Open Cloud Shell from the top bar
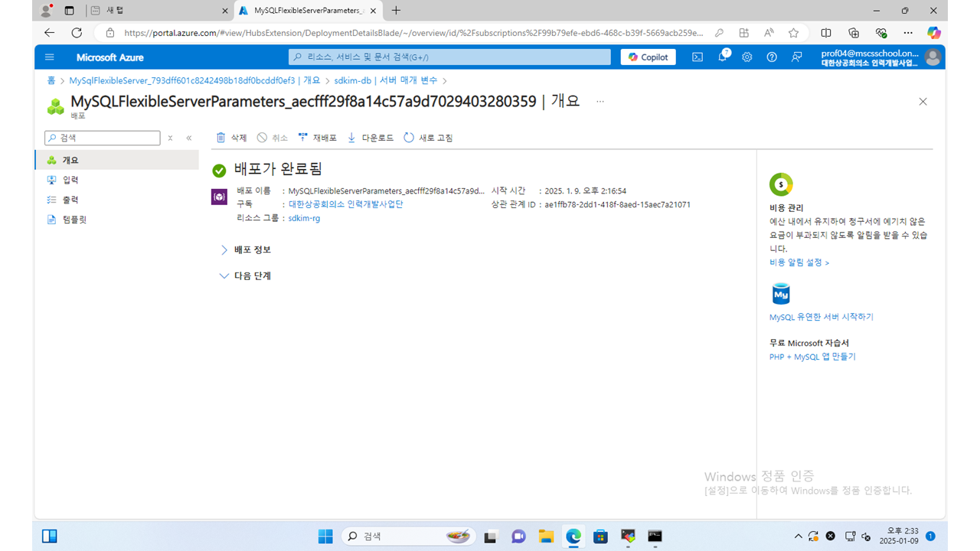This screenshot has width=980, height=551. coord(697,57)
